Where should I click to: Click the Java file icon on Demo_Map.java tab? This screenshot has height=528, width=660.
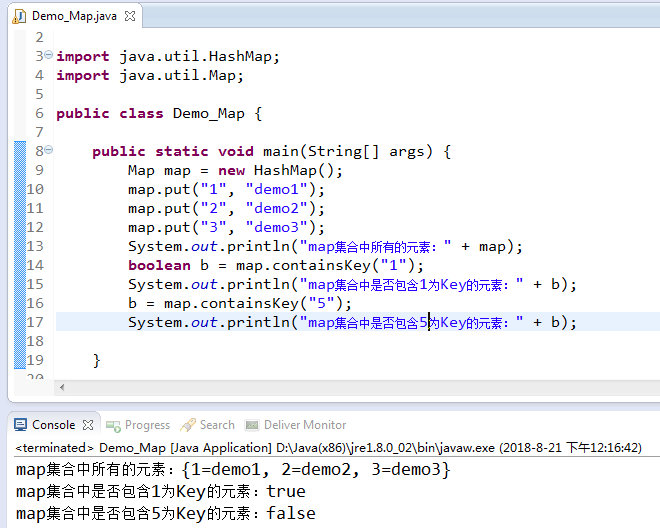coord(19,16)
